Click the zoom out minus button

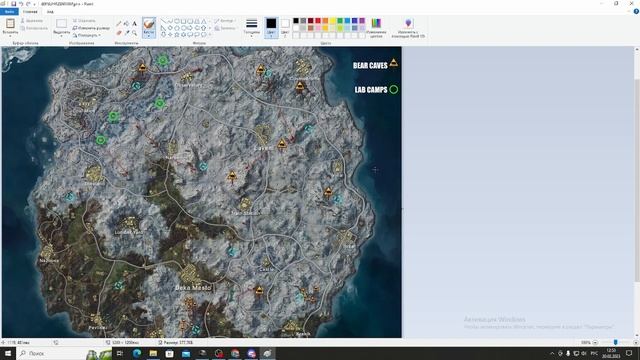click(596, 342)
